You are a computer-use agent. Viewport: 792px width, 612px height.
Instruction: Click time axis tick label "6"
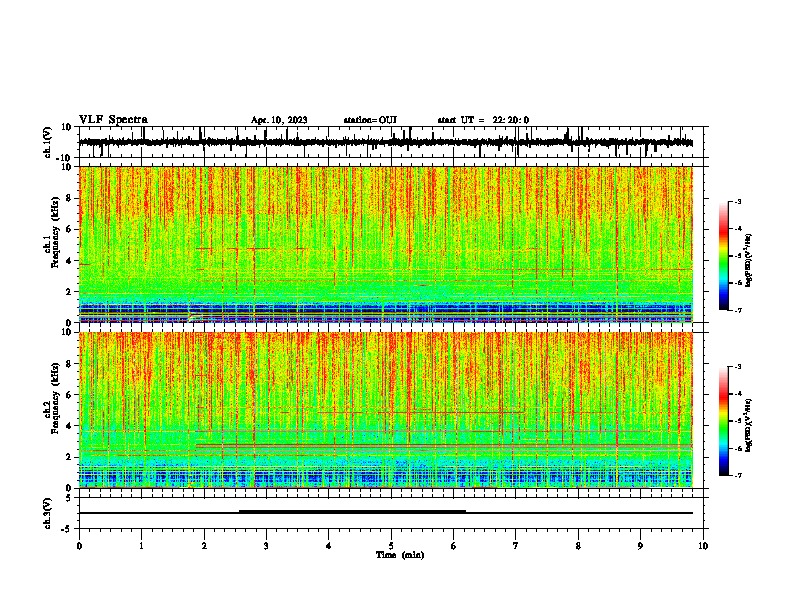point(454,546)
